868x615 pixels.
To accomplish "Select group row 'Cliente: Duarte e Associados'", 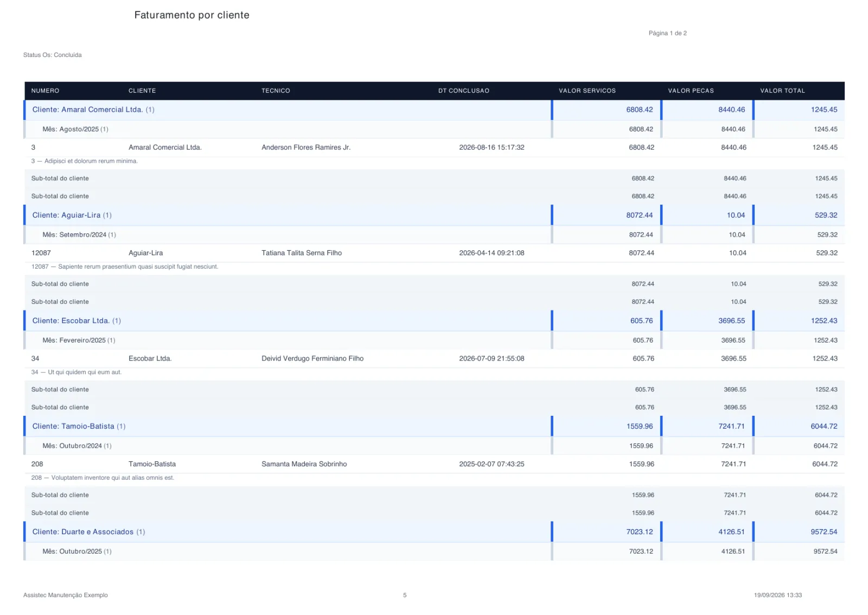I will coord(434,532).
